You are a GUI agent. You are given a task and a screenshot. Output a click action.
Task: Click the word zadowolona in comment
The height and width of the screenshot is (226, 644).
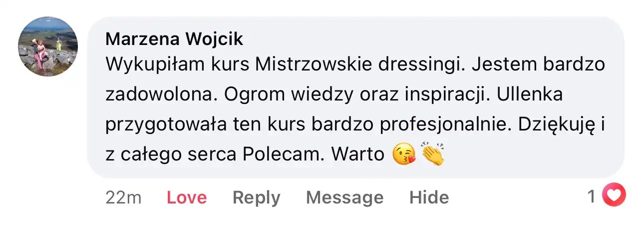[161, 94]
